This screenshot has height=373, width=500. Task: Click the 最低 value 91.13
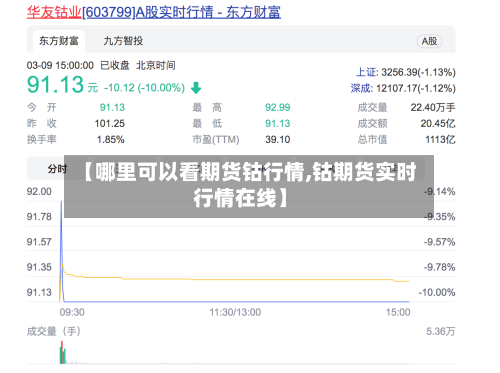click(x=278, y=123)
